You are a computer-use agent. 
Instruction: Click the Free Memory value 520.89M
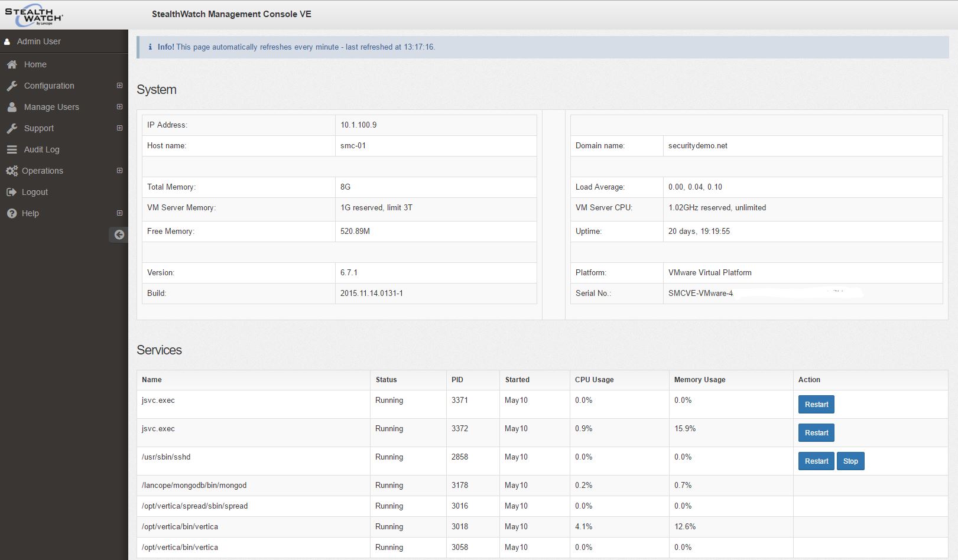click(x=355, y=231)
